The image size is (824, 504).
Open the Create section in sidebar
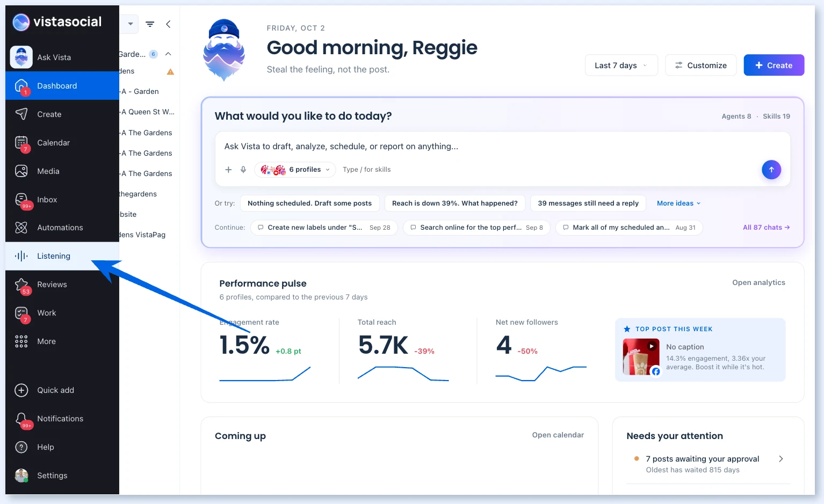pyautogui.click(x=62, y=114)
